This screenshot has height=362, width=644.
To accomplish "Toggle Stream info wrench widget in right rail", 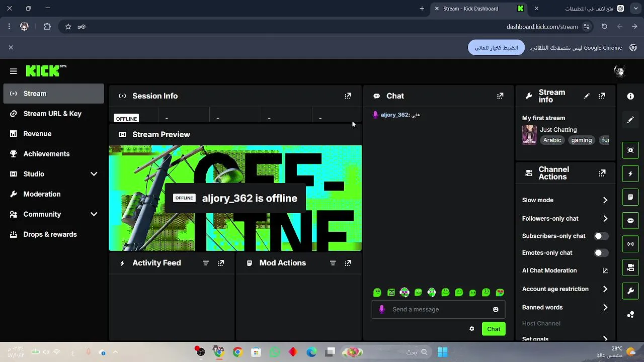I will tap(630, 291).
